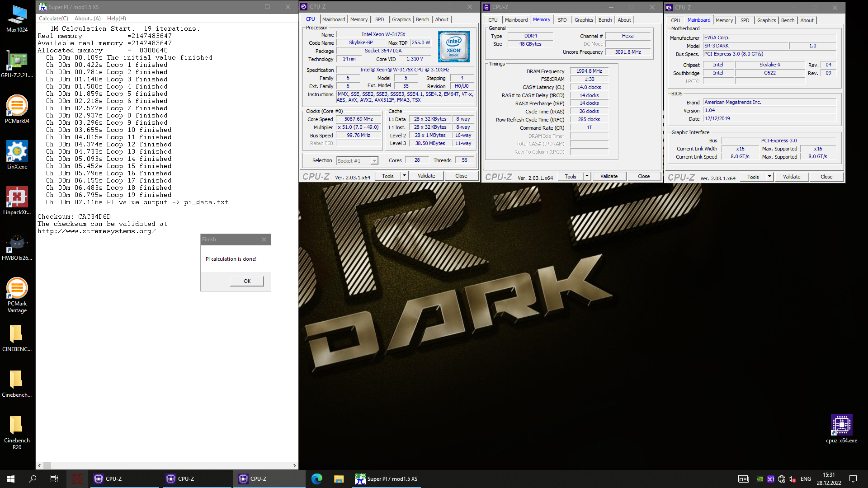This screenshot has height=488, width=868.
Task: Switch to the second CPU-Z taskbar button
Action: 197,479
